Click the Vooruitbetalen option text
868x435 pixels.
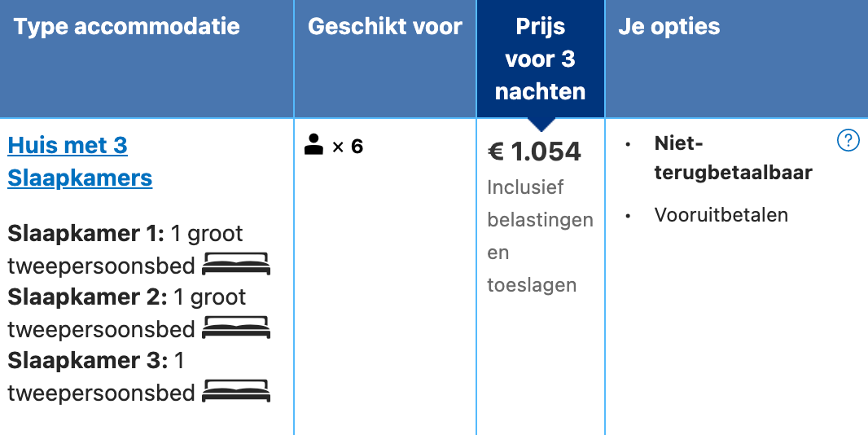pos(721,215)
